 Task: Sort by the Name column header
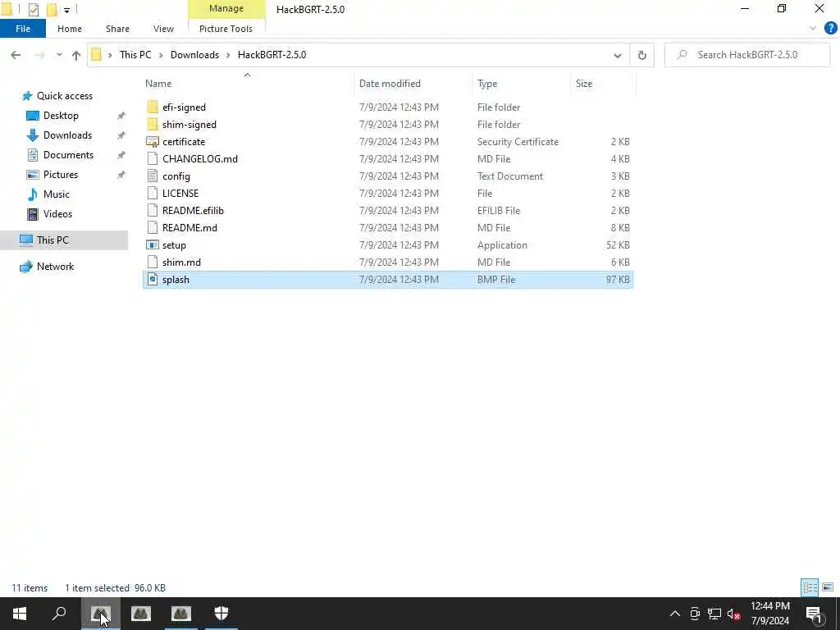pos(158,84)
